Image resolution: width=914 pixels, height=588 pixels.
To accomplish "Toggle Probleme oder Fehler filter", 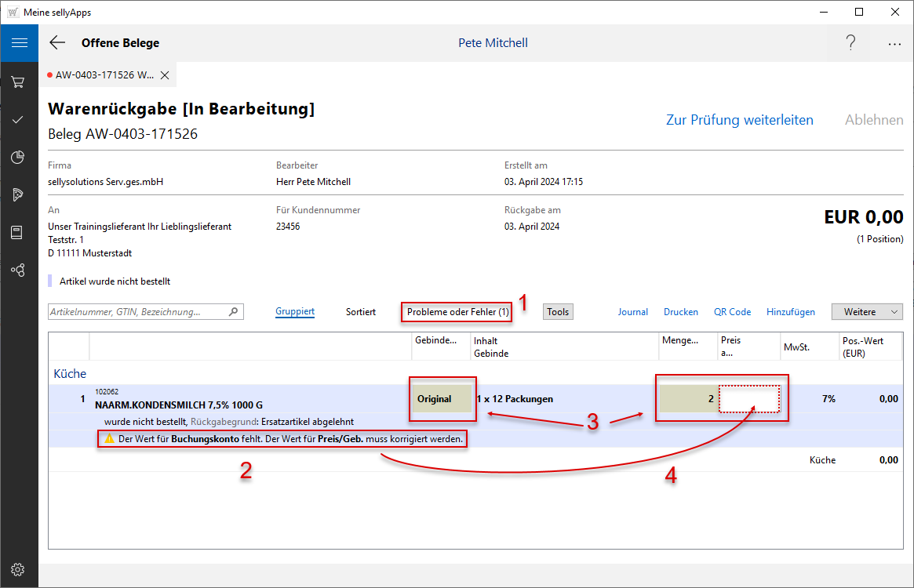I will pyautogui.click(x=457, y=312).
